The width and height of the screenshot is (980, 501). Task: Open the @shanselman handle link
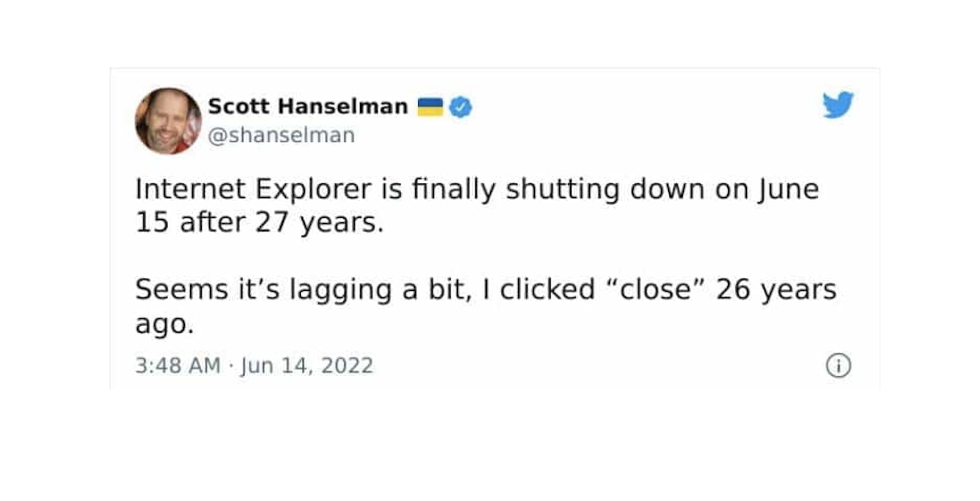pos(282,135)
